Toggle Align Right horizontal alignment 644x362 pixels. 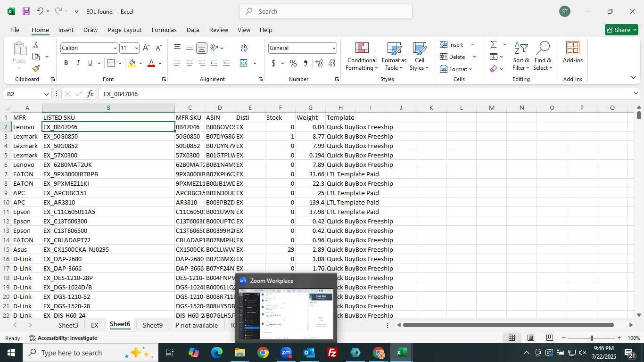pyautogui.click(x=202, y=63)
